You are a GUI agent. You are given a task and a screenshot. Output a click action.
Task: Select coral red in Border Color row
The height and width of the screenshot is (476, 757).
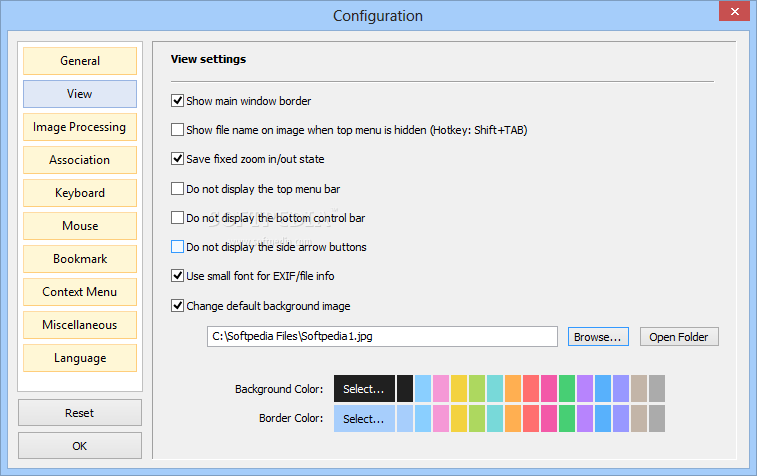coord(531,419)
